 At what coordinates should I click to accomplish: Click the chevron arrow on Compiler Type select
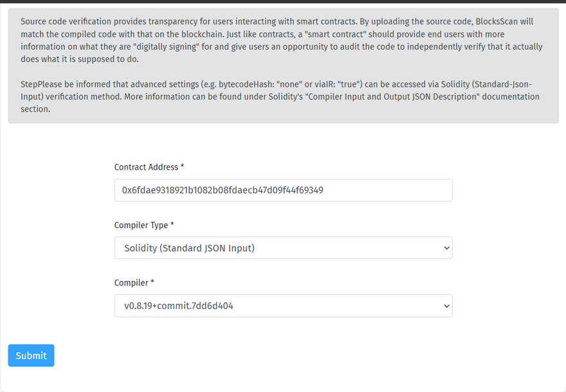pyautogui.click(x=447, y=248)
